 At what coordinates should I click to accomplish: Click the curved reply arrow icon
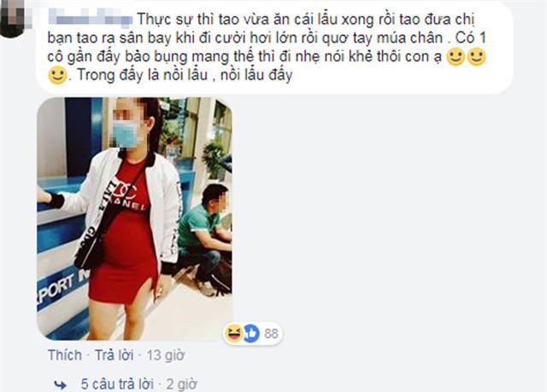(61, 384)
